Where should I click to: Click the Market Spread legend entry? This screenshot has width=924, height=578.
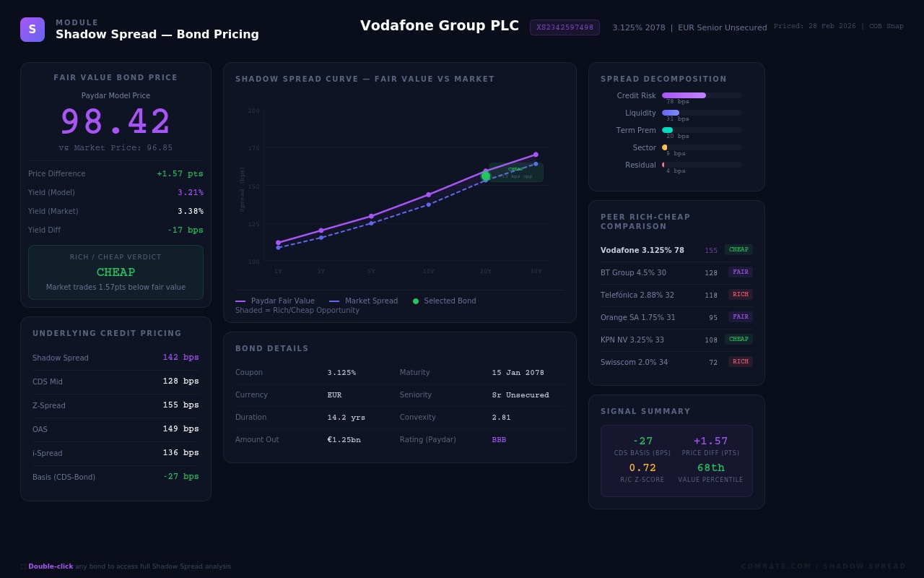364,301
